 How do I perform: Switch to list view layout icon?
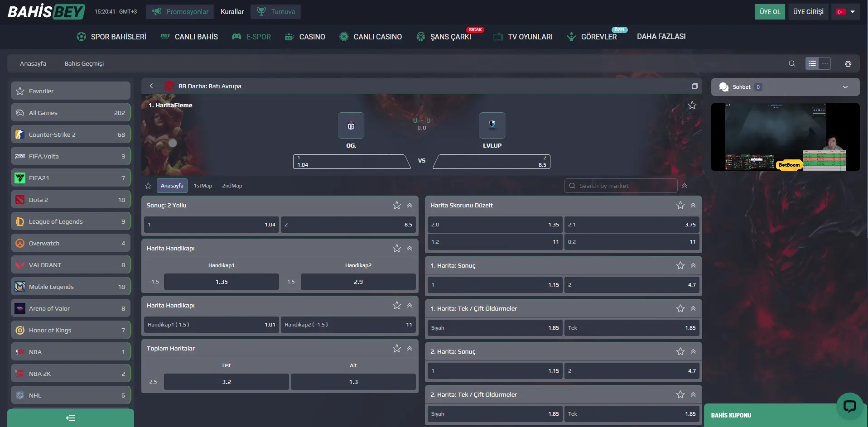pyautogui.click(x=812, y=64)
